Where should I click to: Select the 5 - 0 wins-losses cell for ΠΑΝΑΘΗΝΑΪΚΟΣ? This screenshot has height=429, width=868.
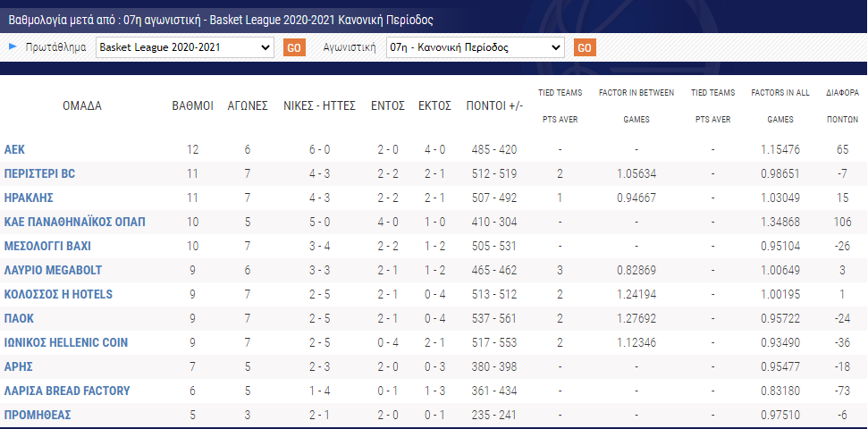(x=319, y=222)
